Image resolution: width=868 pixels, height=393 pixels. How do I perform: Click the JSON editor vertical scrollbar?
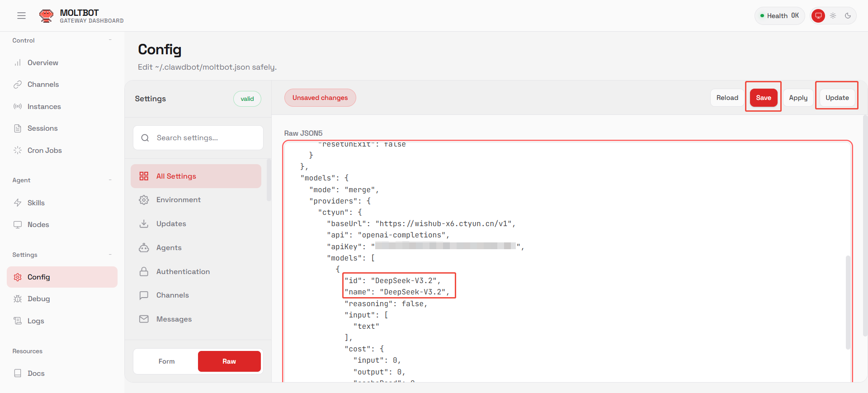pos(848,302)
